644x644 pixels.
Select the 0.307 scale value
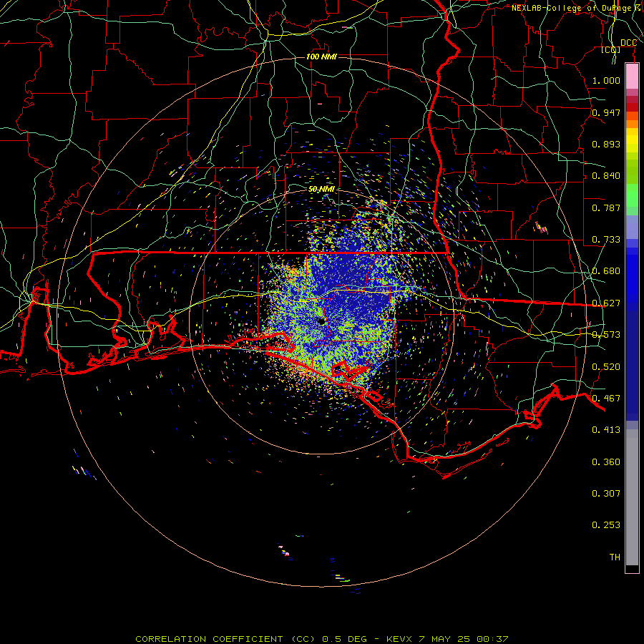click(x=606, y=494)
